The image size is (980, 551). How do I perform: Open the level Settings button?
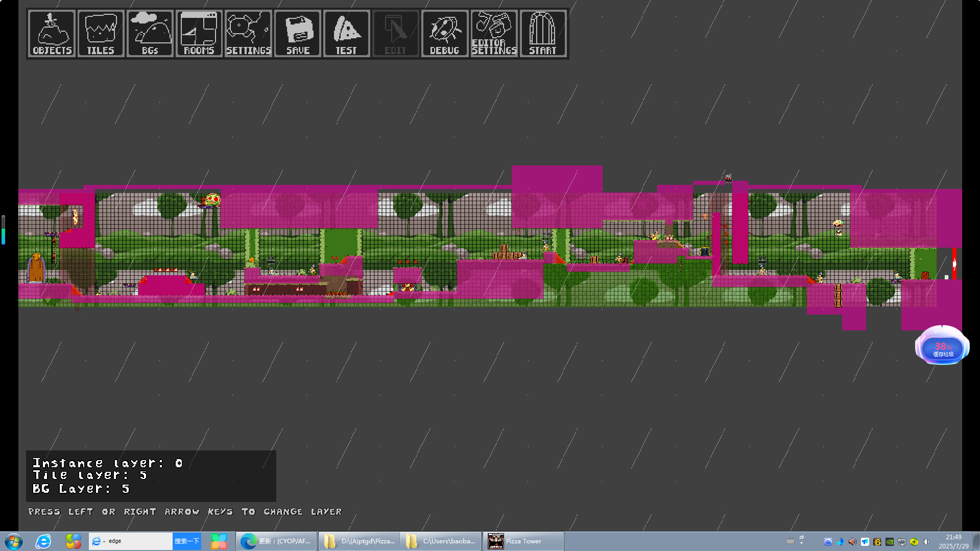[x=248, y=34]
